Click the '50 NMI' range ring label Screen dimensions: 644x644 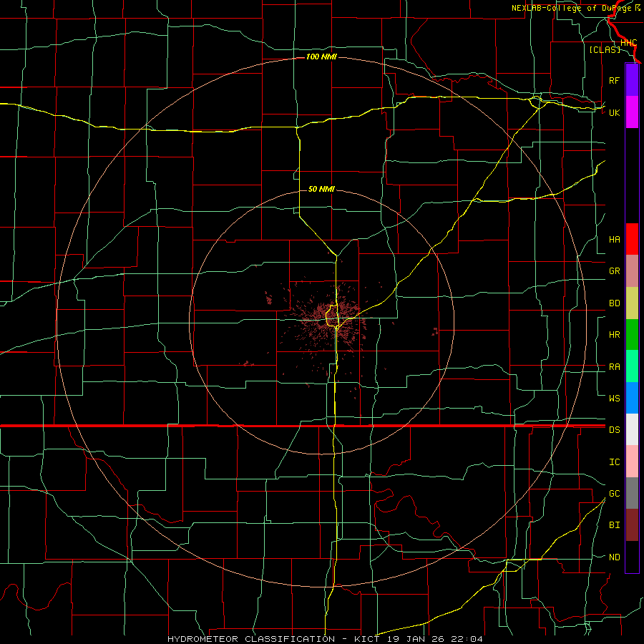[x=321, y=189]
